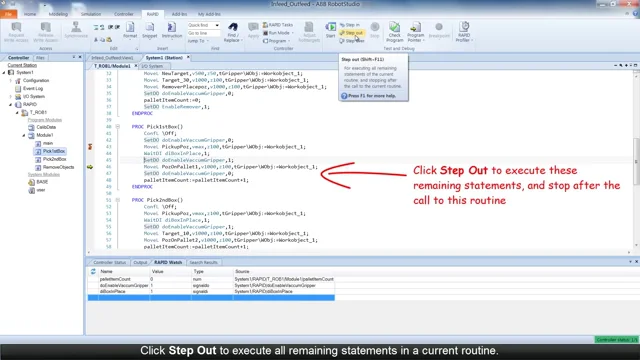Select RemoveObjects routine in tree
The width and height of the screenshot is (640, 360).
[x=58, y=167]
